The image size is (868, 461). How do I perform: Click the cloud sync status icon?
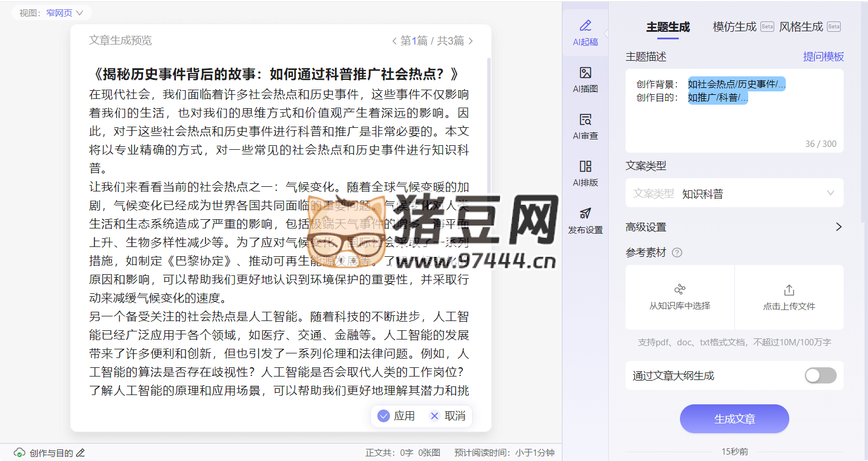[20, 453]
